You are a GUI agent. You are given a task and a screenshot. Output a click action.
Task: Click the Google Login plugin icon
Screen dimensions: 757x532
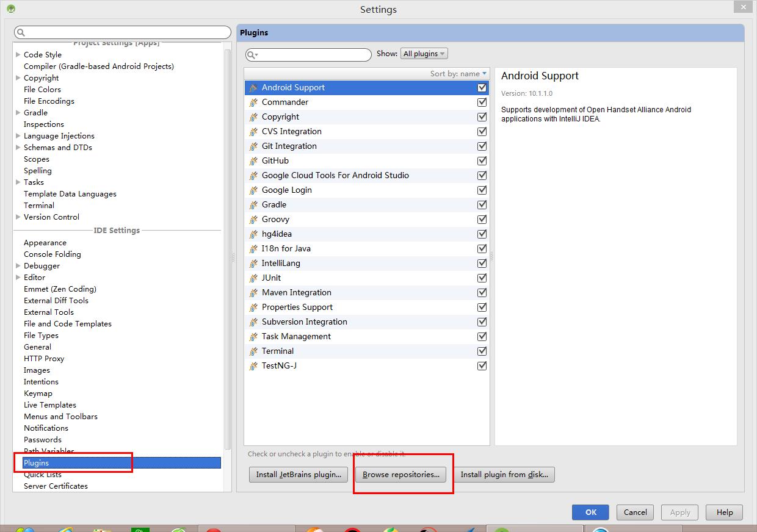[253, 190]
